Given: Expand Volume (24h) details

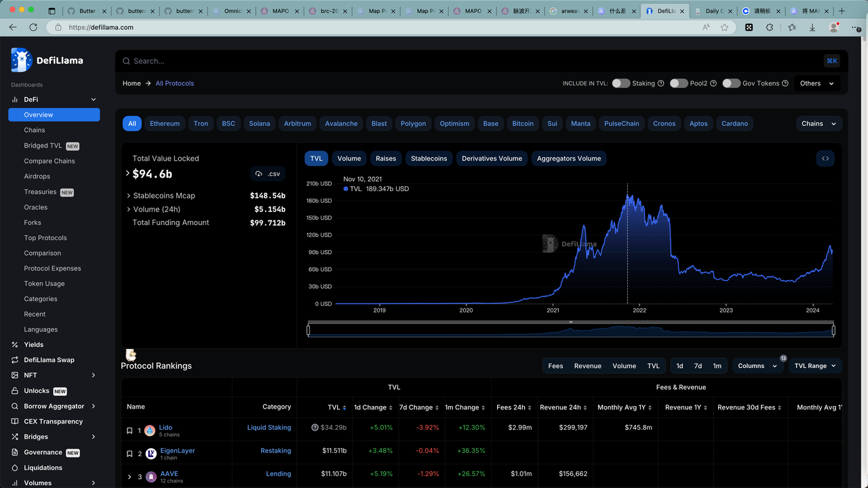Looking at the screenshot, I should pos(129,209).
